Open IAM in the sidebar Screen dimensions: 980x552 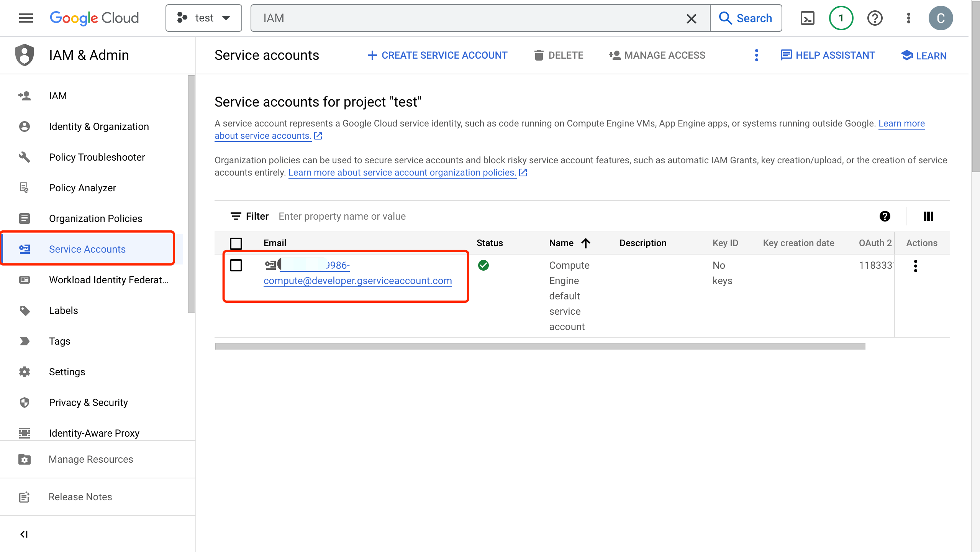coord(58,96)
